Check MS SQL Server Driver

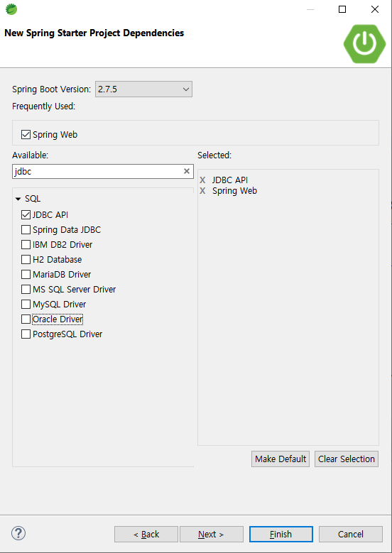point(26,289)
